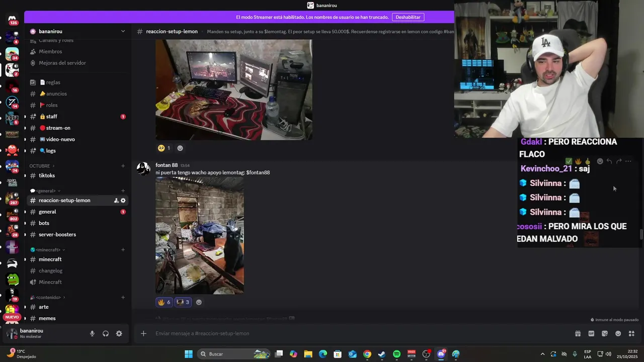Open the send gift icon
Viewport: 644px width, 362px height.
click(x=578, y=333)
